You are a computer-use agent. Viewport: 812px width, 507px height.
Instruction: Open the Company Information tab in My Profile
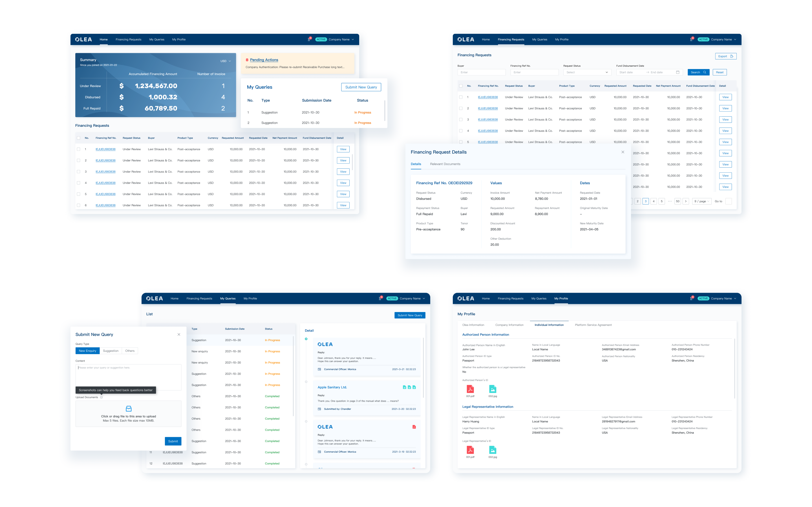point(509,325)
